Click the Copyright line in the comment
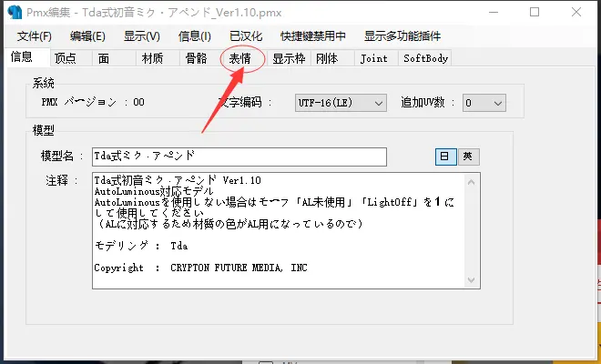This screenshot has width=601, height=364. (x=201, y=268)
